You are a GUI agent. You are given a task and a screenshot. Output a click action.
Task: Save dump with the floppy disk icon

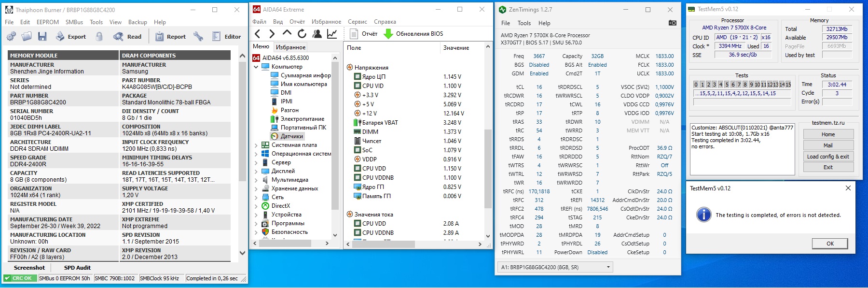42,36
